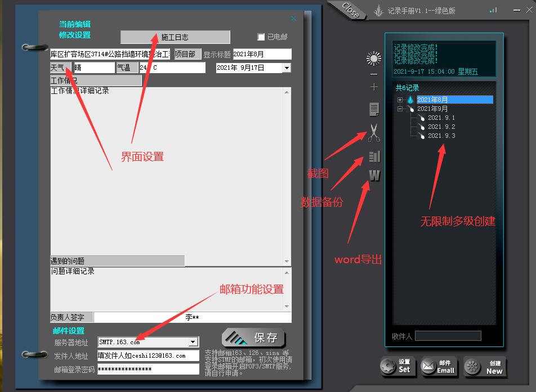Click the document page icon in sidebar
The image size is (536, 392).
373,109
